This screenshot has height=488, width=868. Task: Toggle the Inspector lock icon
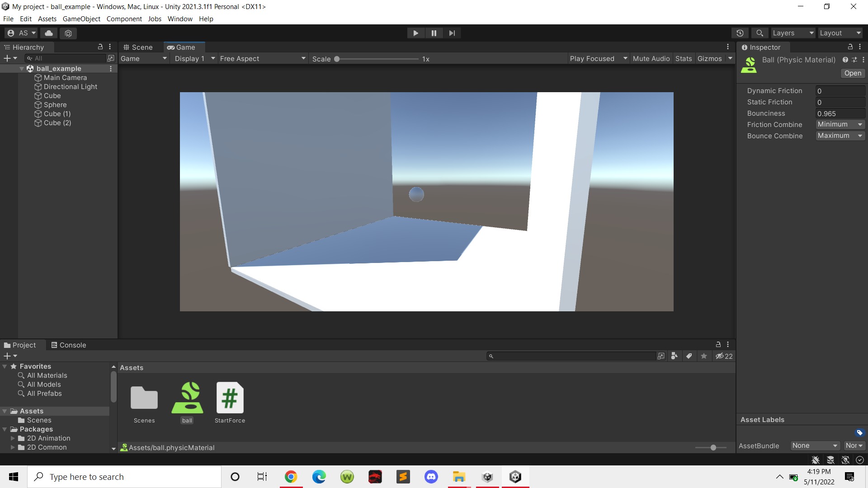point(850,47)
